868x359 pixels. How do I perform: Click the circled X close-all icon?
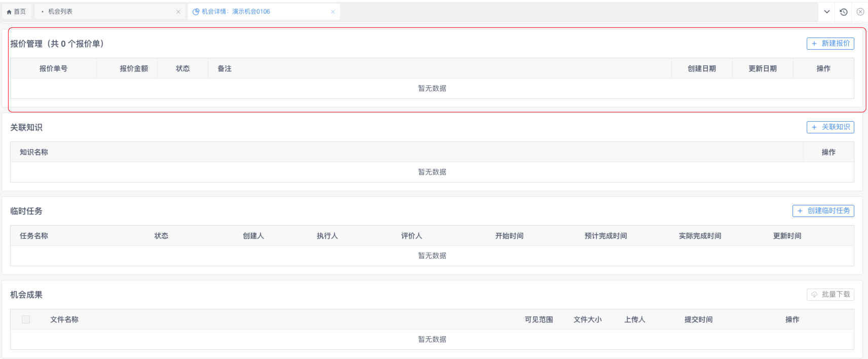860,12
